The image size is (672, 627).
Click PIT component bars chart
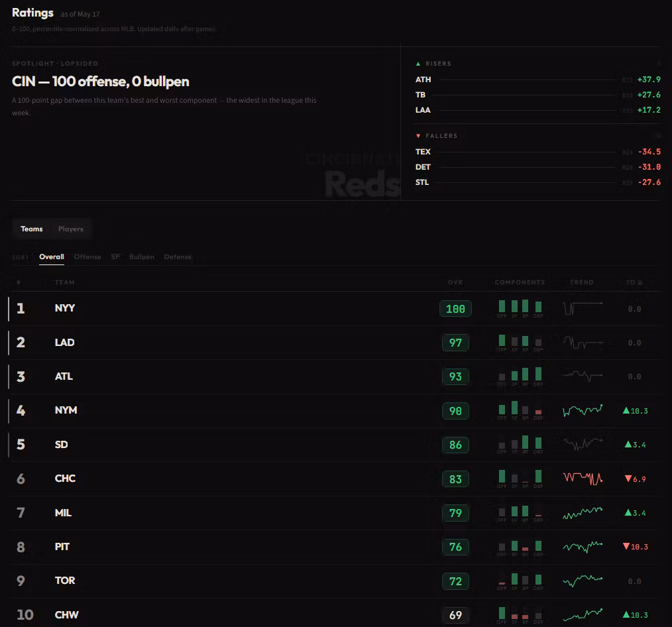[x=520, y=547]
